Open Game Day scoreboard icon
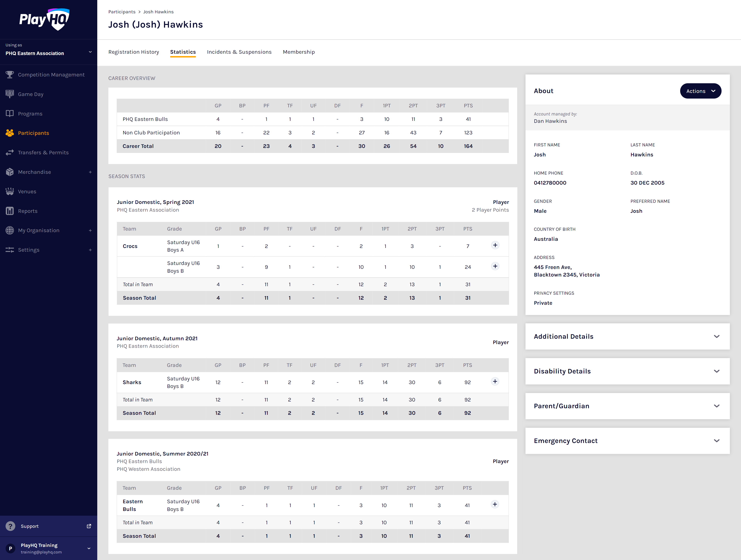The height and width of the screenshot is (560, 741). tap(10, 94)
